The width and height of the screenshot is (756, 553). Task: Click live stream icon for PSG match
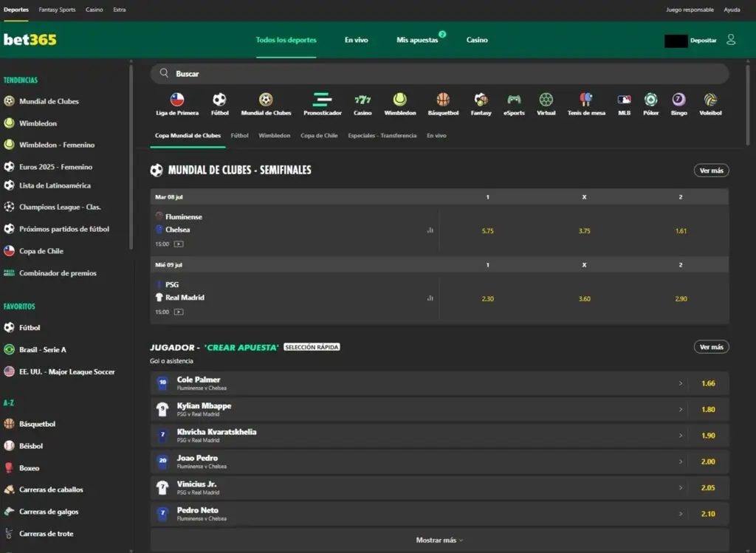click(179, 312)
